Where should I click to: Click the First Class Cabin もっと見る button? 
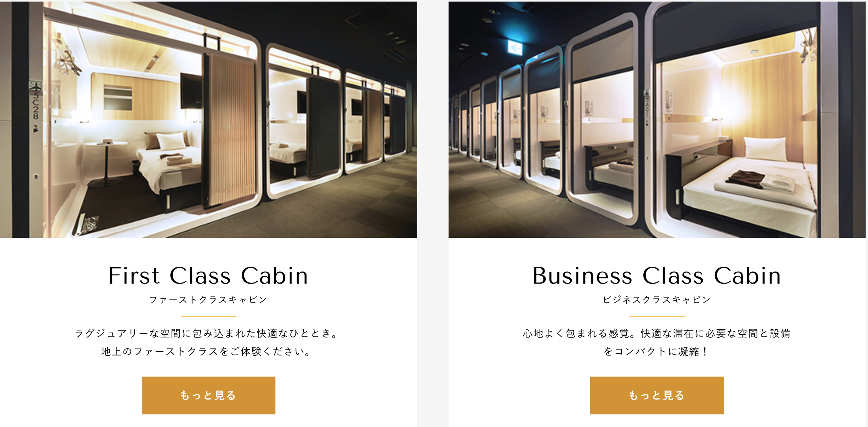209,395
